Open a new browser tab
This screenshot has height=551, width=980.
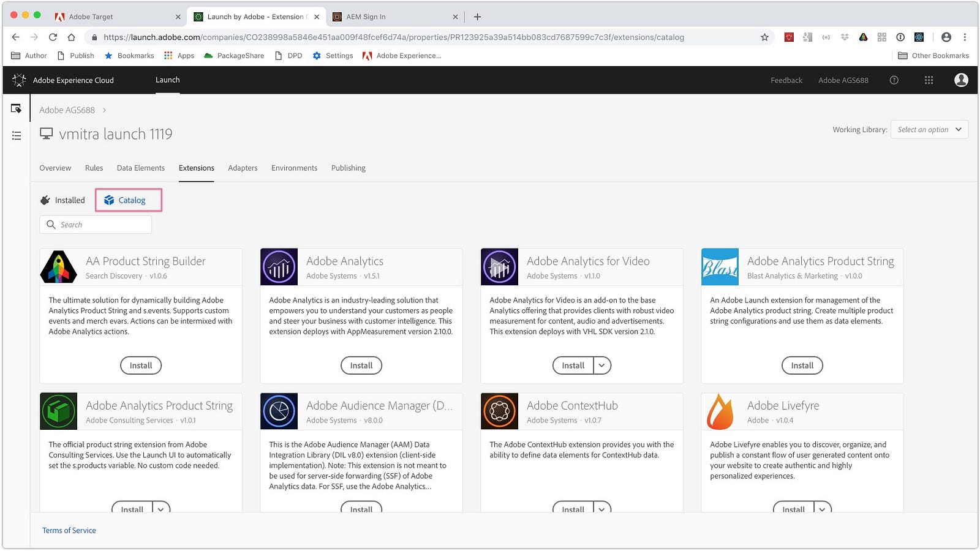pos(478,17)
